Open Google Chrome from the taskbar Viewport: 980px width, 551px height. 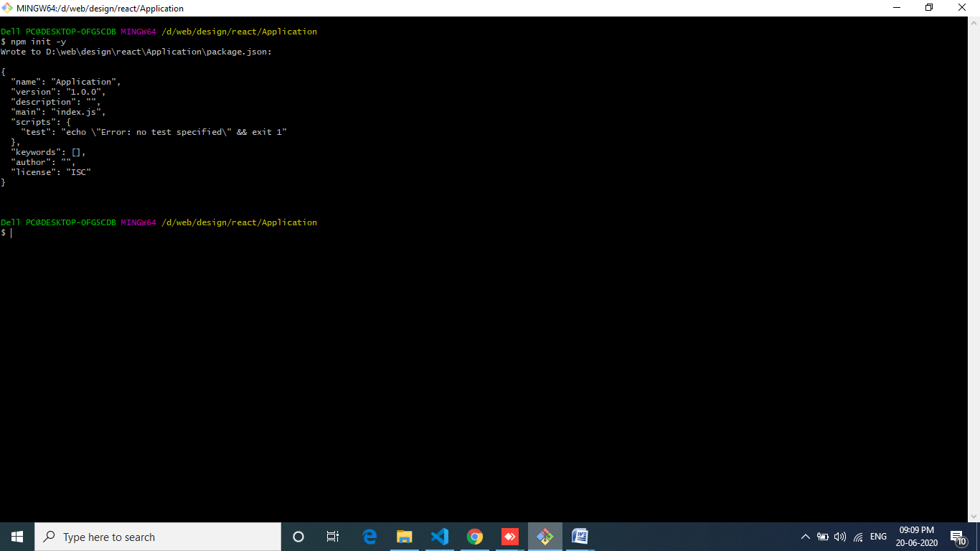[x=475, y=537]
